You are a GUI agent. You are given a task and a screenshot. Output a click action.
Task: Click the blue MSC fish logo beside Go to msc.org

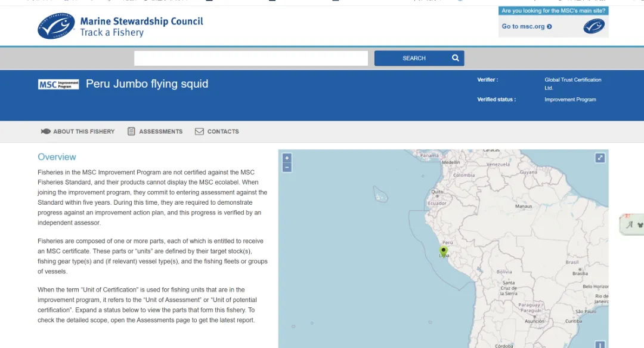(594, 26)
